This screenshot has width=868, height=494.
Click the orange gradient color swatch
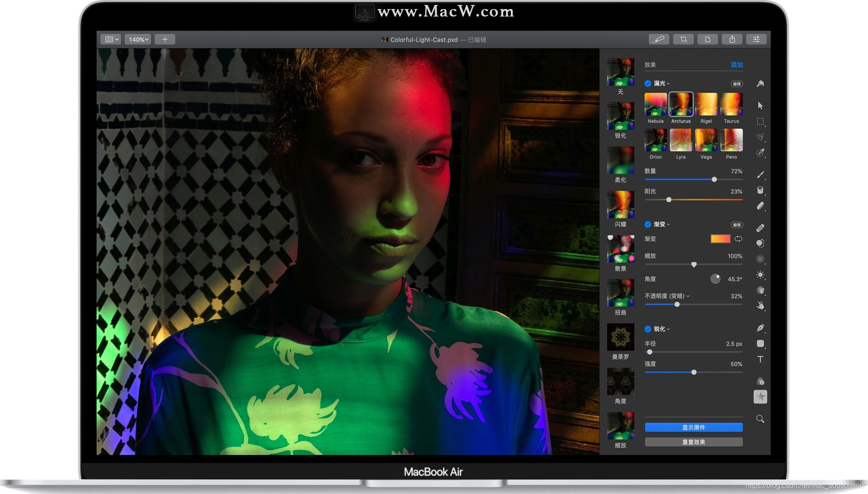point(720,239)
